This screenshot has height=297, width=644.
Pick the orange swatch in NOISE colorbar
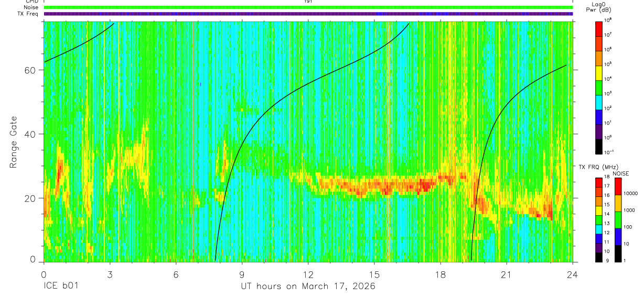(618, 203)
